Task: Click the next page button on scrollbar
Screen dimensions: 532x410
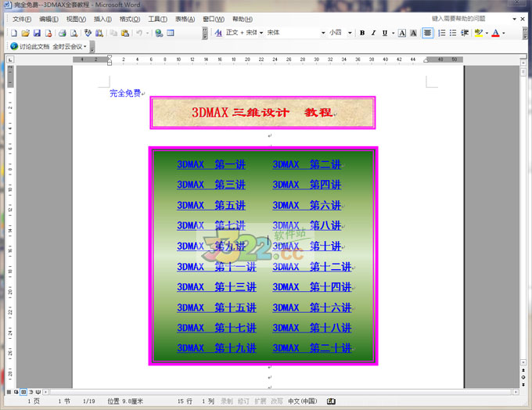Action: pos(523,384)
